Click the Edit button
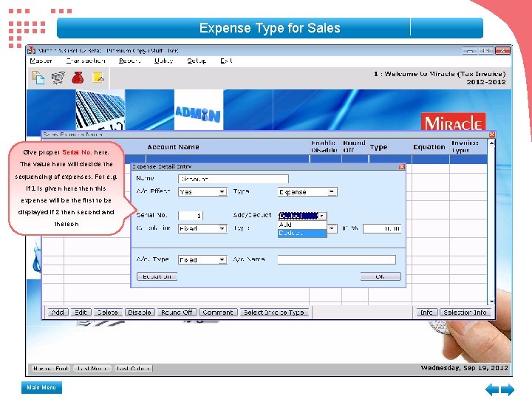 click(81, 313)
